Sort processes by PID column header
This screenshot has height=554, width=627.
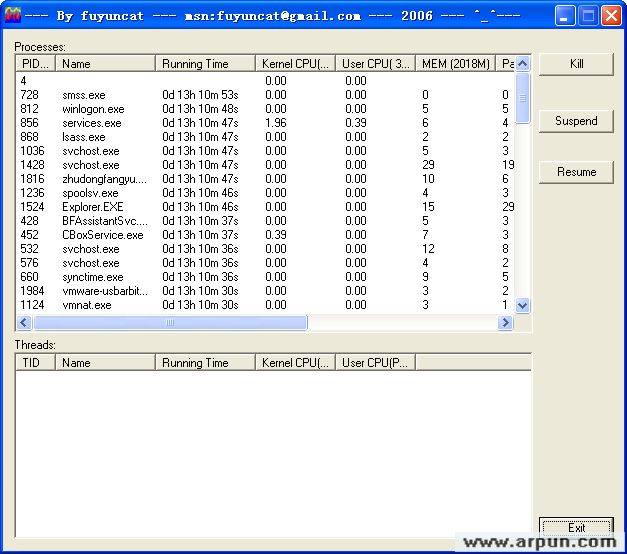pyautogui.click(x=35, y=64)
